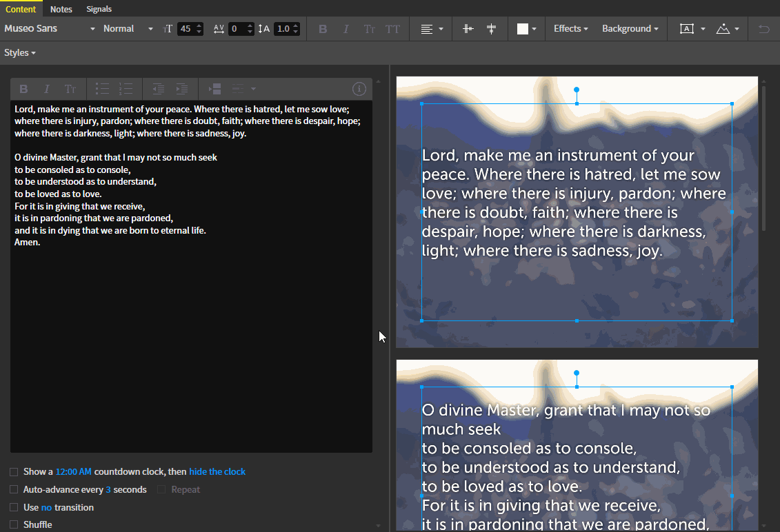
Task: Click the character spacing AV icon
Action: point(219,29)
